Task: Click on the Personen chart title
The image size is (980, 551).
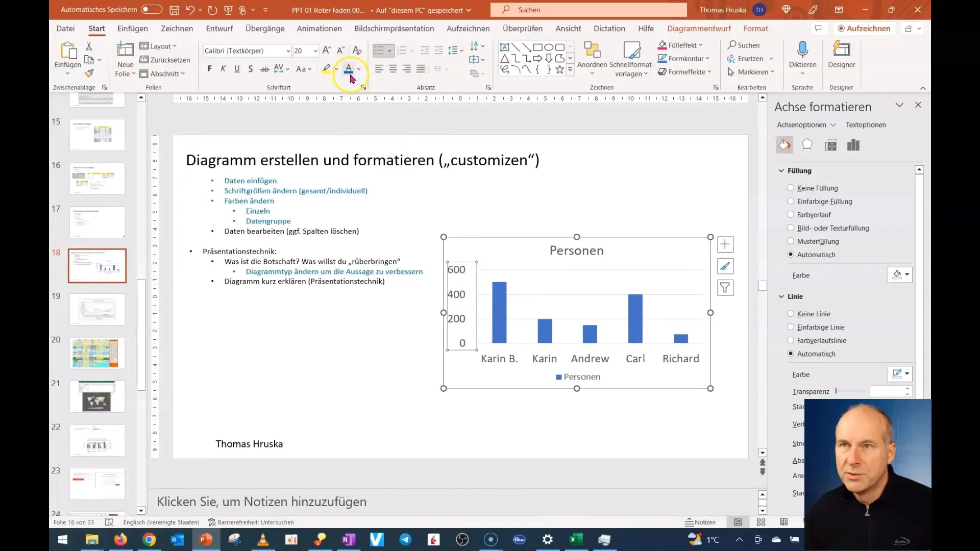Action: [x=576, y=249]
